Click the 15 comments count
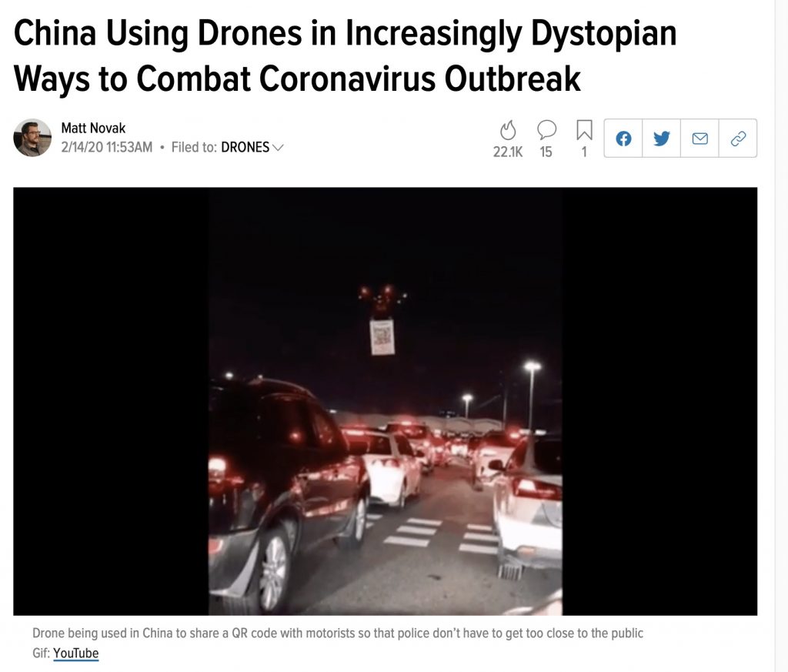Screen dimensions: 788x672 point(546,152)
